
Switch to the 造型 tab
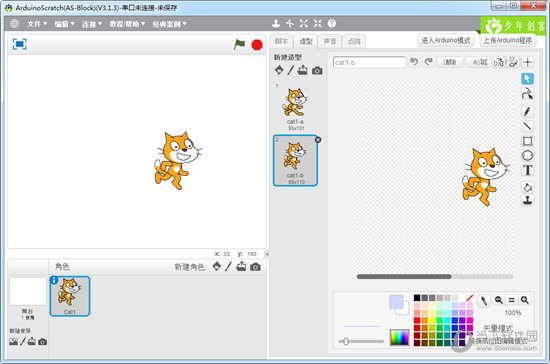(x=306, y=41)
